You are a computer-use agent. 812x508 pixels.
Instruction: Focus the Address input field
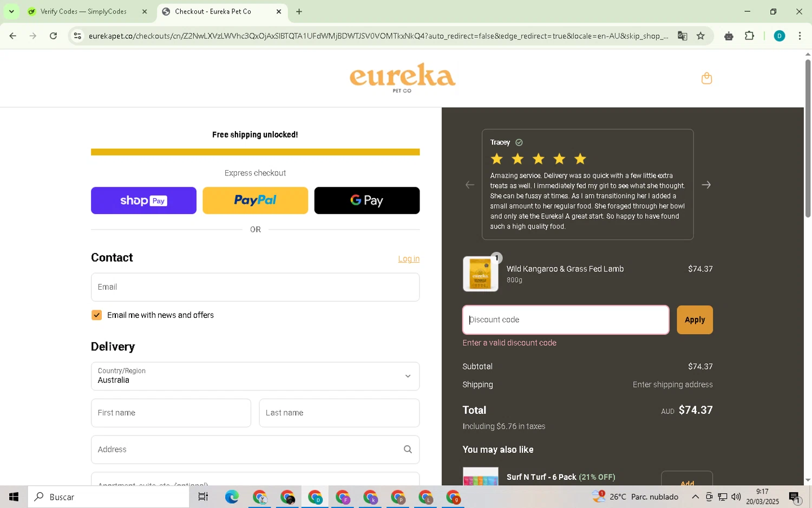click(x=255, y=450)
